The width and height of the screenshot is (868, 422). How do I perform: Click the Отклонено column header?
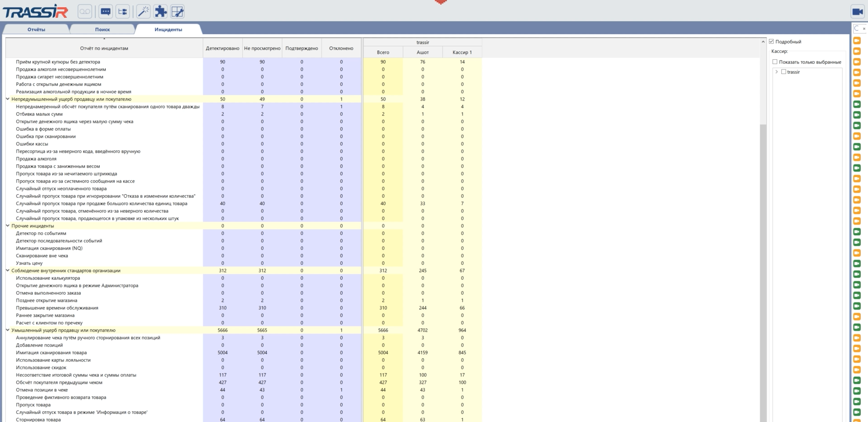pyautogui.click(x=341, y=48)
